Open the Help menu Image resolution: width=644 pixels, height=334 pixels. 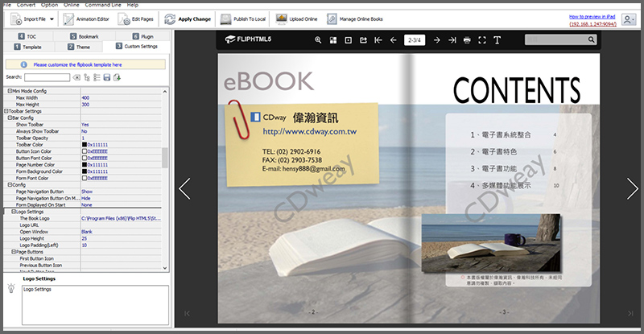(x=132, y=5)
